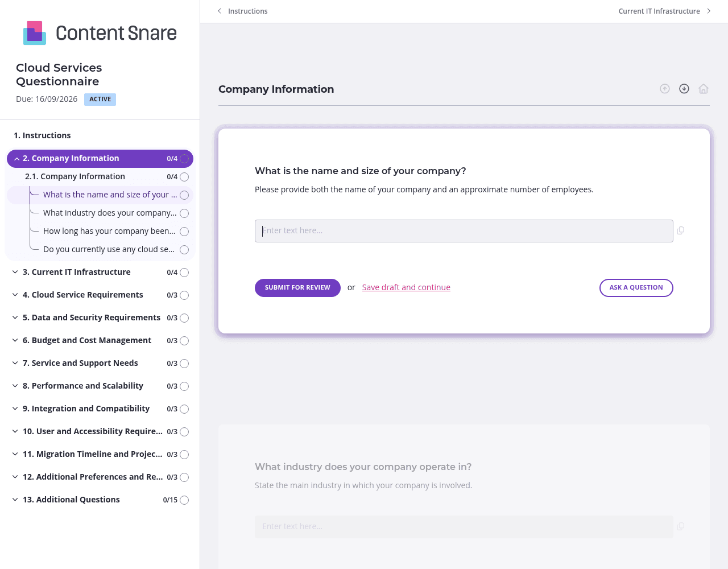Click the 'Cloud Services Questionnaire' title

click(59, 75)
